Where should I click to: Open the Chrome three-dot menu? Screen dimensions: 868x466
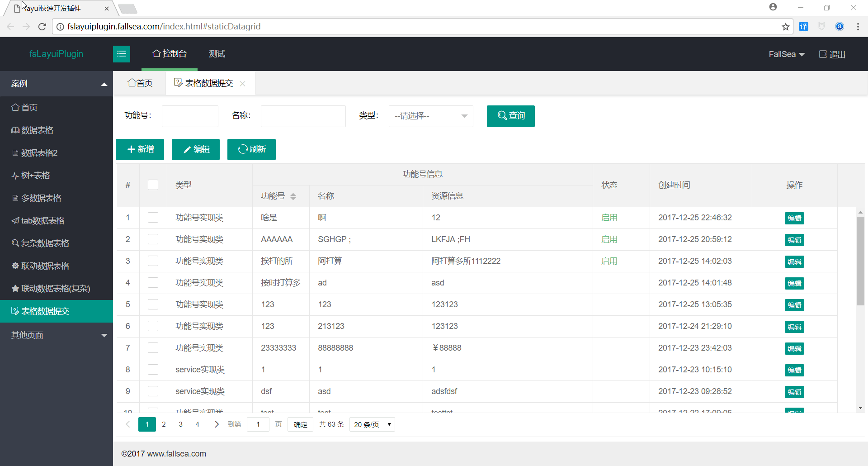(858, 27)
